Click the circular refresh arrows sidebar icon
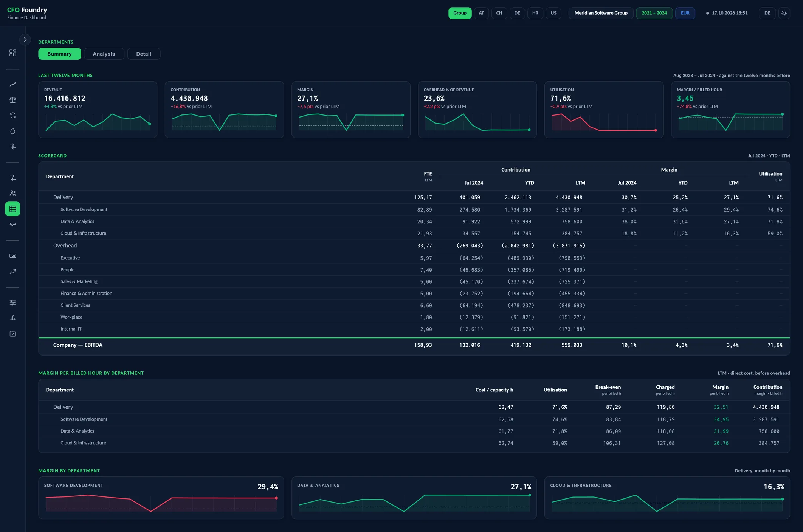The height and width of the screenshot is (532, 803). click(x=12, y=115)
